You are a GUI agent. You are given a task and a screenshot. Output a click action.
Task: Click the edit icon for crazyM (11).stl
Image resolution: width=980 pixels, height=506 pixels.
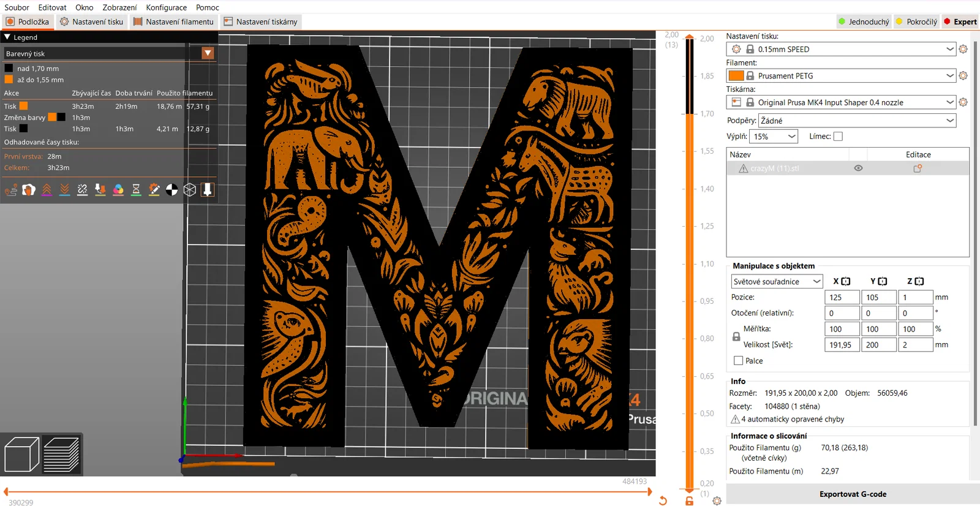coord(918,168)
